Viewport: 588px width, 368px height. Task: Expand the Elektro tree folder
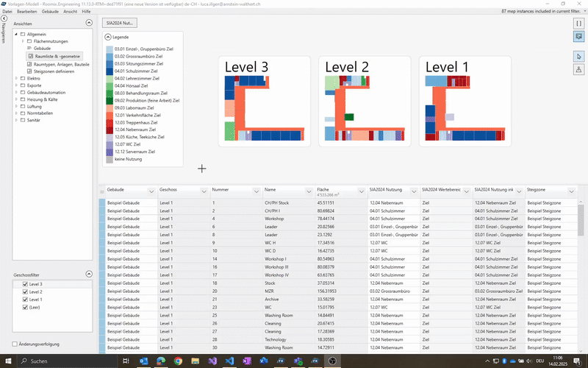[17, 78]
